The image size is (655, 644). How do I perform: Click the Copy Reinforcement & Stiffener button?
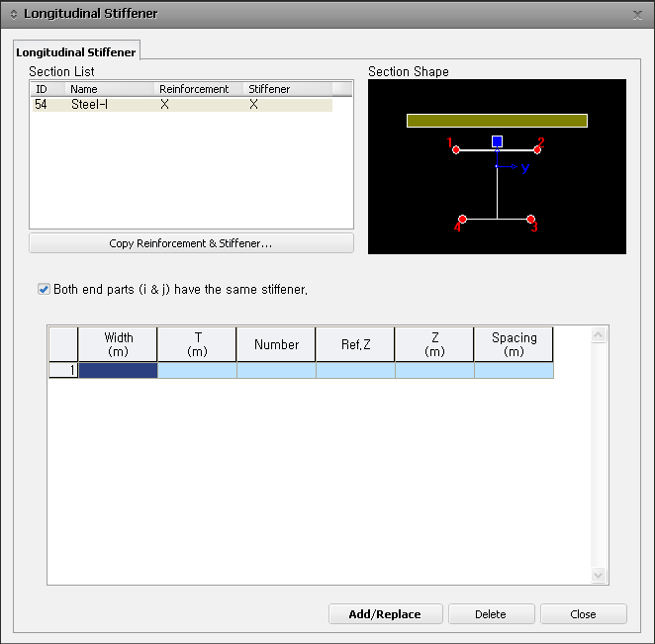coord(191,243)
